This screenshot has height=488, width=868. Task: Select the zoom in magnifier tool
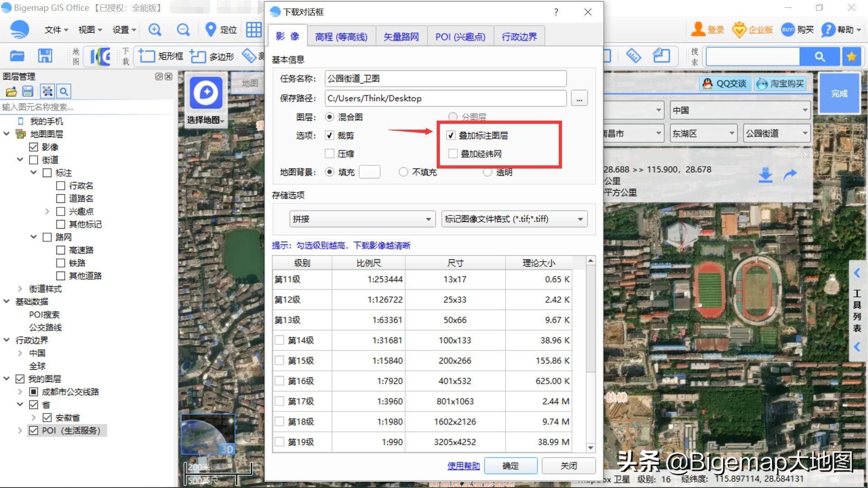click(x=155, y=30)
